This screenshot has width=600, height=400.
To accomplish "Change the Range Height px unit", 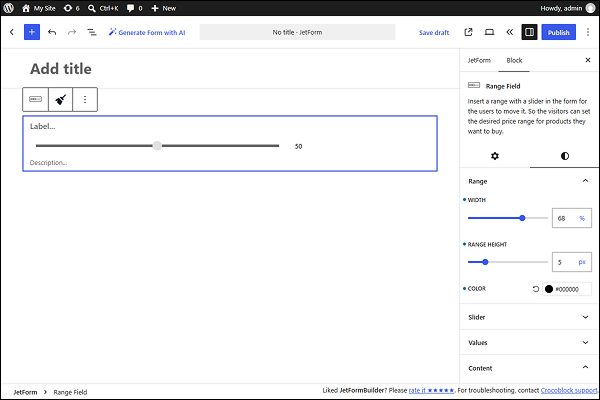I will coord(582,262).
